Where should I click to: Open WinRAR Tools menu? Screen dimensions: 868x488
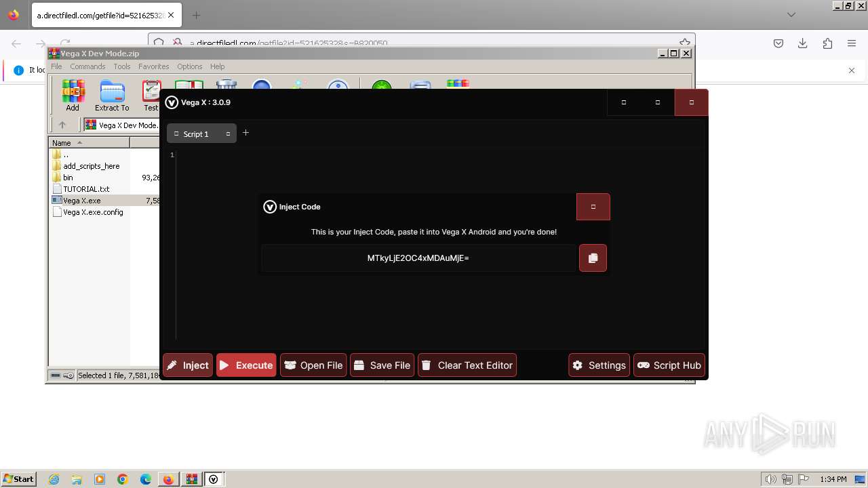pos(122,66)
